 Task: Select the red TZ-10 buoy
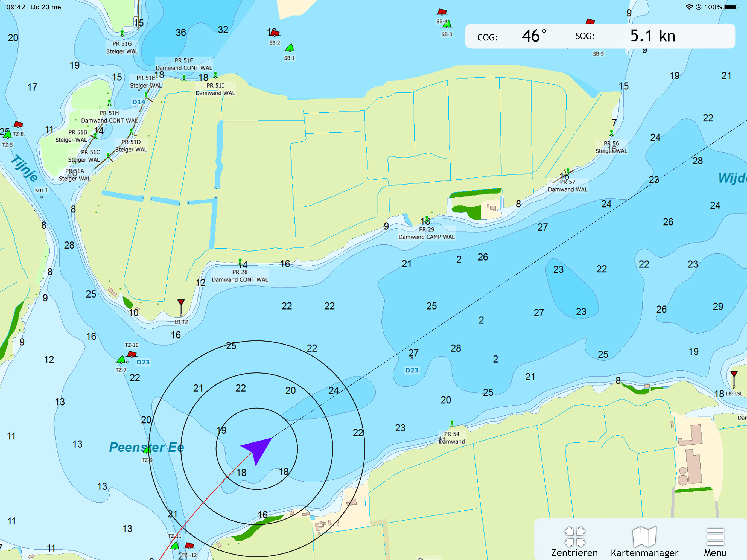click(132, 354)
